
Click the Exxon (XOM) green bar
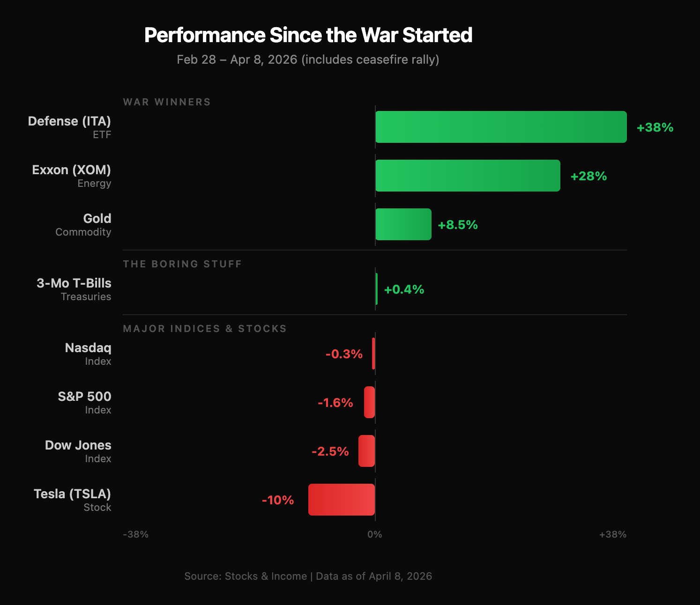(x=468, y=176)
